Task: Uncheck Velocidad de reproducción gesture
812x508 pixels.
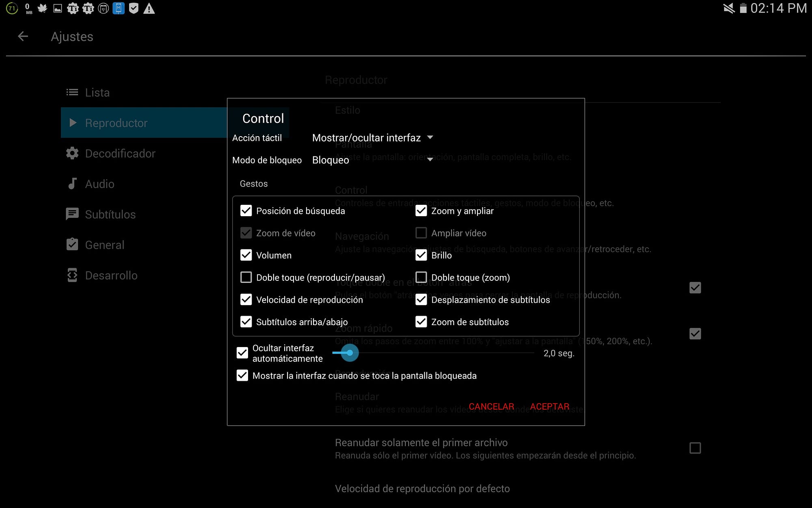Action: coord(246,300)
